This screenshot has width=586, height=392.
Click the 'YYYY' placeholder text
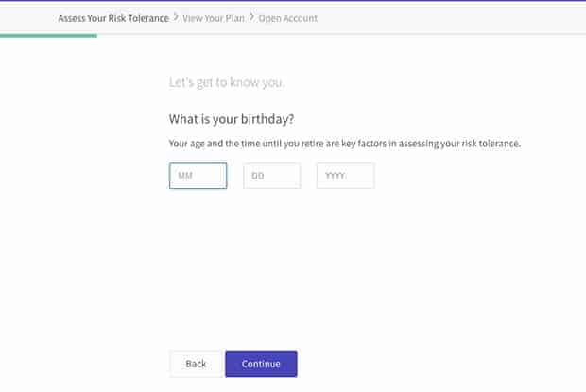coord(335,176)
